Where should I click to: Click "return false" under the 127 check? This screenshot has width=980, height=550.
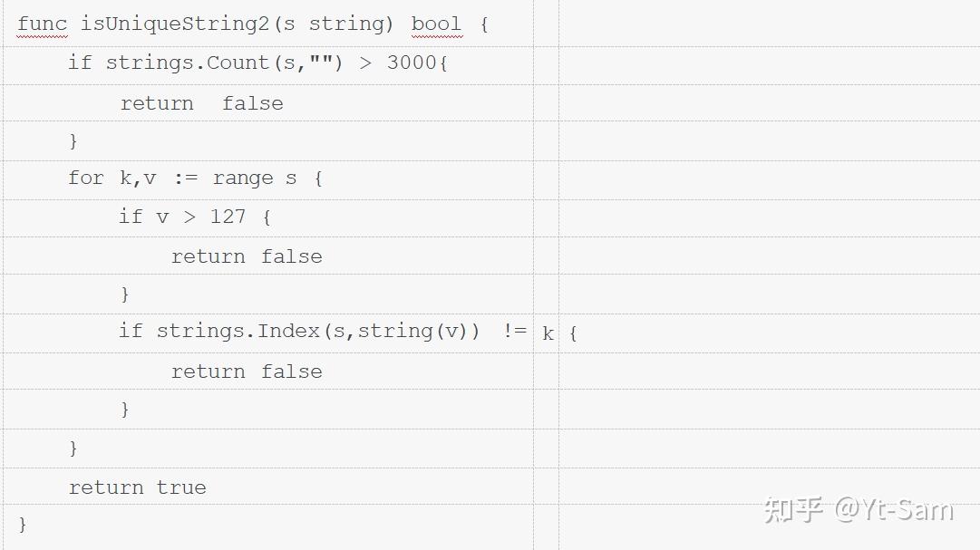[247, 256]
